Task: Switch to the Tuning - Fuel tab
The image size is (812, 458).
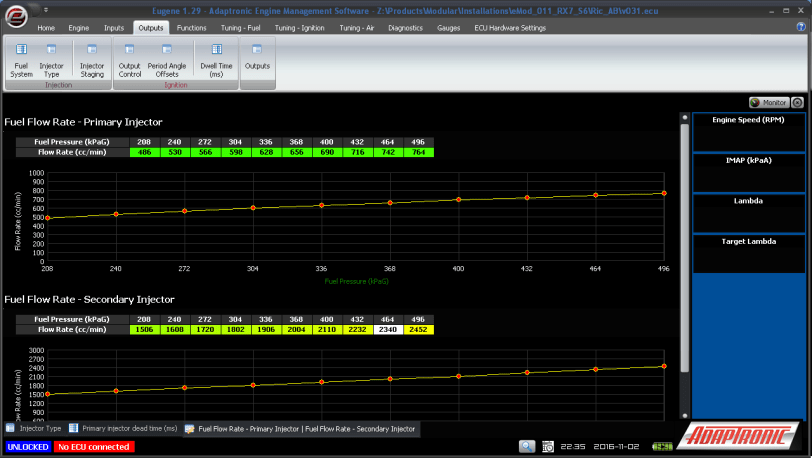Action: 239,28
